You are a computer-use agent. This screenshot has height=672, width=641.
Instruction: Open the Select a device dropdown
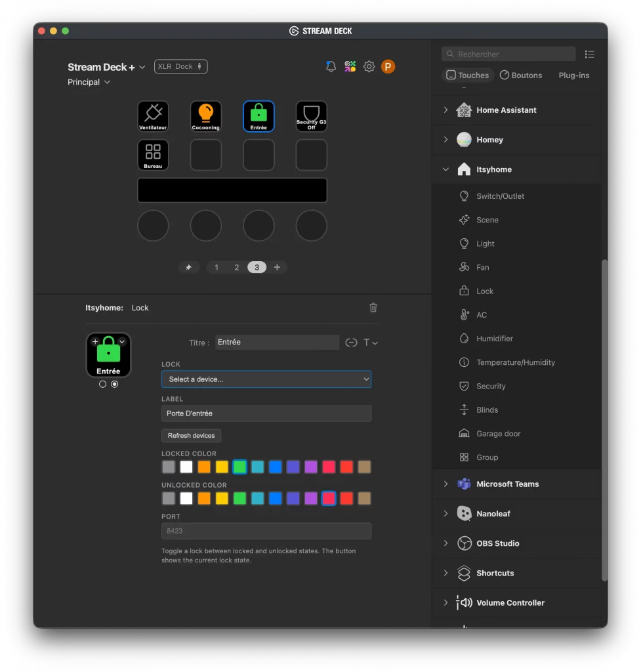click(266, 379)
